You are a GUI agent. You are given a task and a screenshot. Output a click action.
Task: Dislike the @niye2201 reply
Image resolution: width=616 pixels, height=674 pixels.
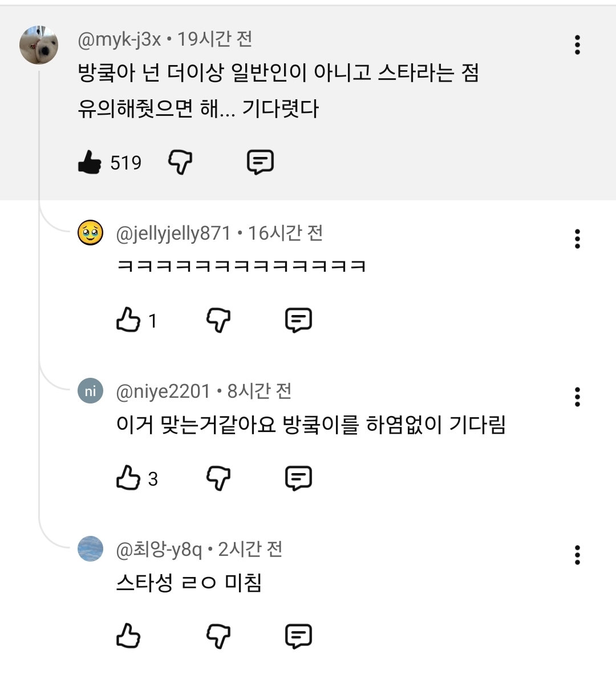pyautogui.click(x=218, y=478)
